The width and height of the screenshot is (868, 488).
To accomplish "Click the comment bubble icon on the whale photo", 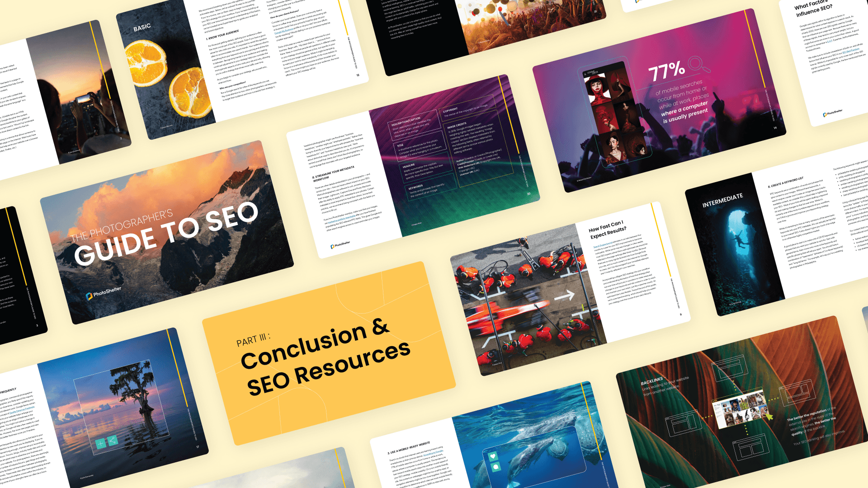I will click(x=495, y=467).
